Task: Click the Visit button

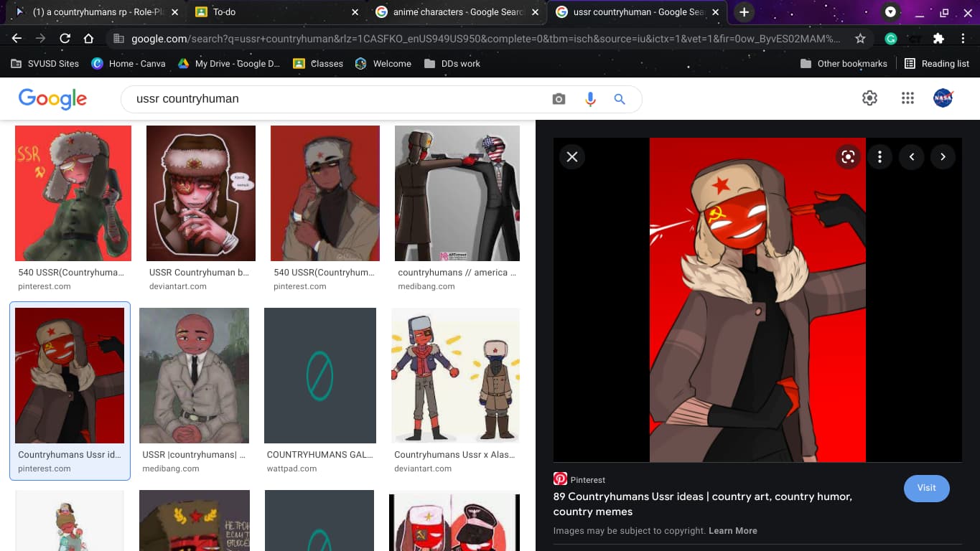Action: 926,488
